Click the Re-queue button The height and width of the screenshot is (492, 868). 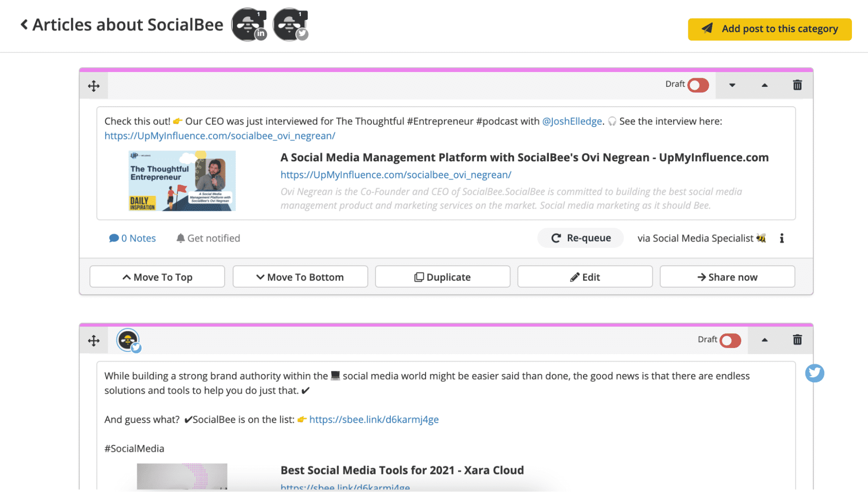[x=581, y=238]
